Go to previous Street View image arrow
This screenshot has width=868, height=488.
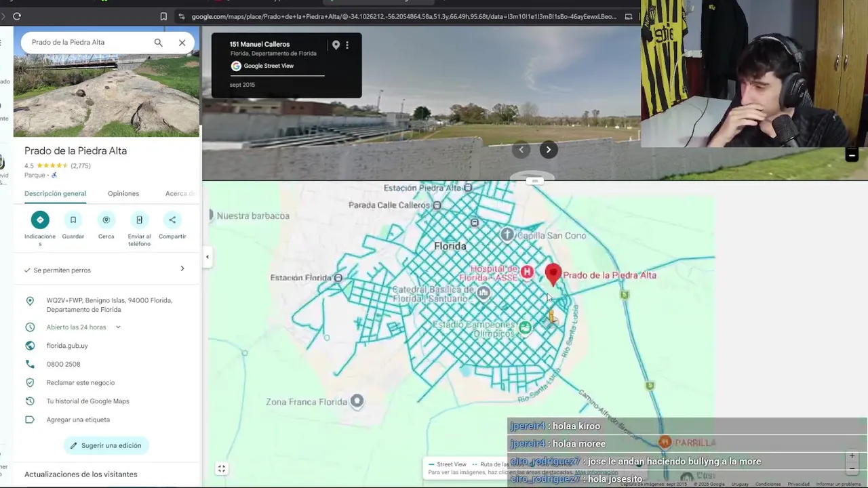(x=521, y=150)
